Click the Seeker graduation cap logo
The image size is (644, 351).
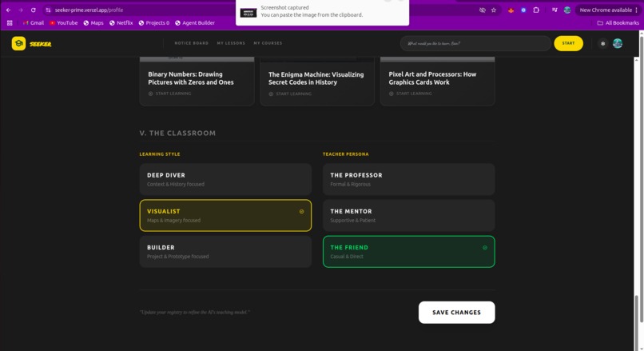(x=18, y=43)
